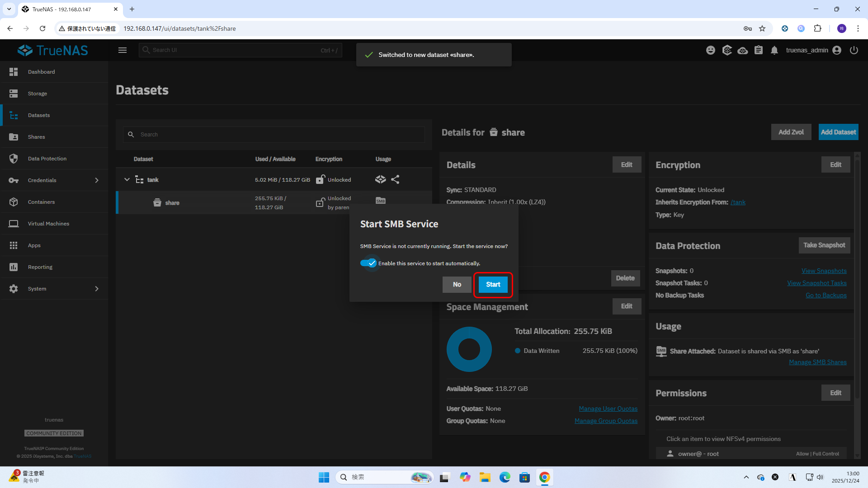The width and height of the screenshot is (868, 488).
Task: Open the jobs clipboard icon
Action: tap(759, 50)
